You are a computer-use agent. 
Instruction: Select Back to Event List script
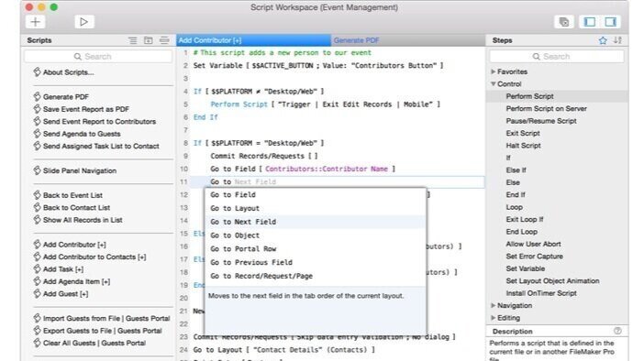(68, 195)
